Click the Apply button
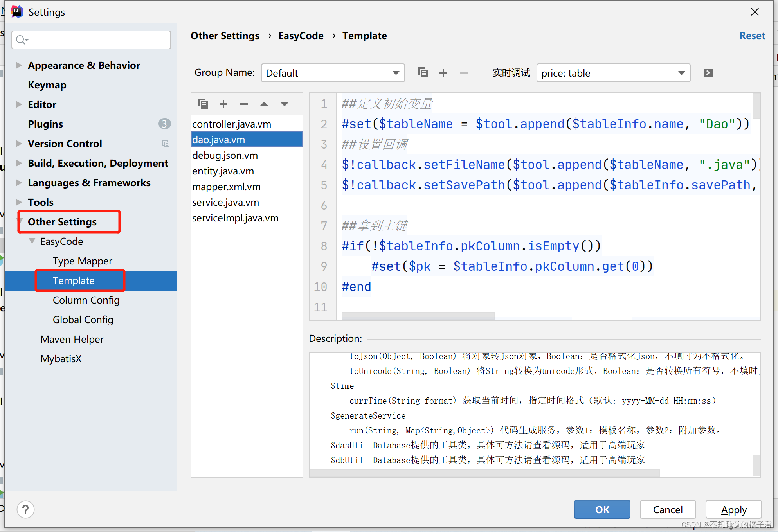The height and width of the screenshot is (532, 778). click(x=734, y=509)
